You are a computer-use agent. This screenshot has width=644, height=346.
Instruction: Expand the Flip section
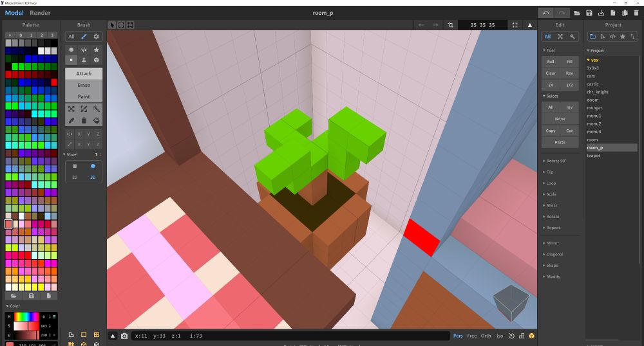[548, 172]
